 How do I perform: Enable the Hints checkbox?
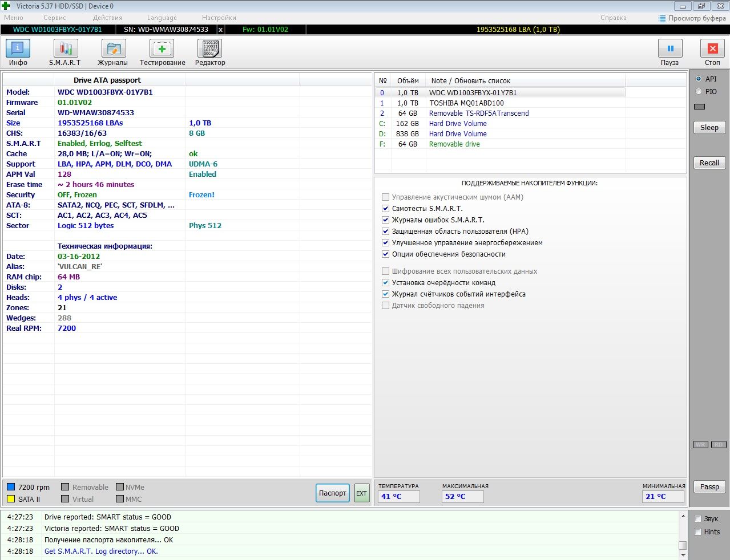pos(697,532)
